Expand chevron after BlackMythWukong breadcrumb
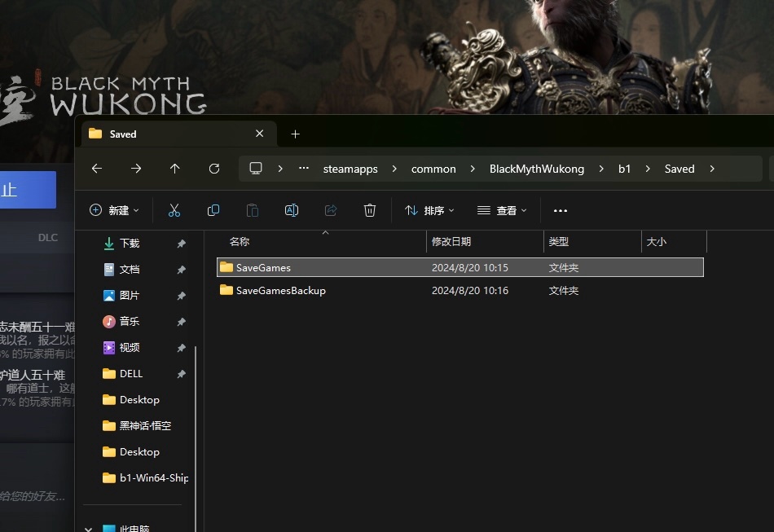The width and height of the screenshot is (774, 532). (600, 169)
